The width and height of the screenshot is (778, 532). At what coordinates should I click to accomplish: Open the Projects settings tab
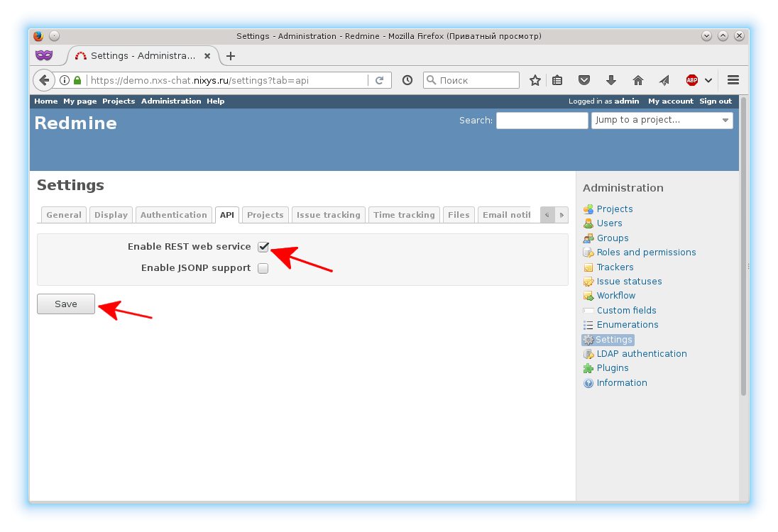point(265,215)
